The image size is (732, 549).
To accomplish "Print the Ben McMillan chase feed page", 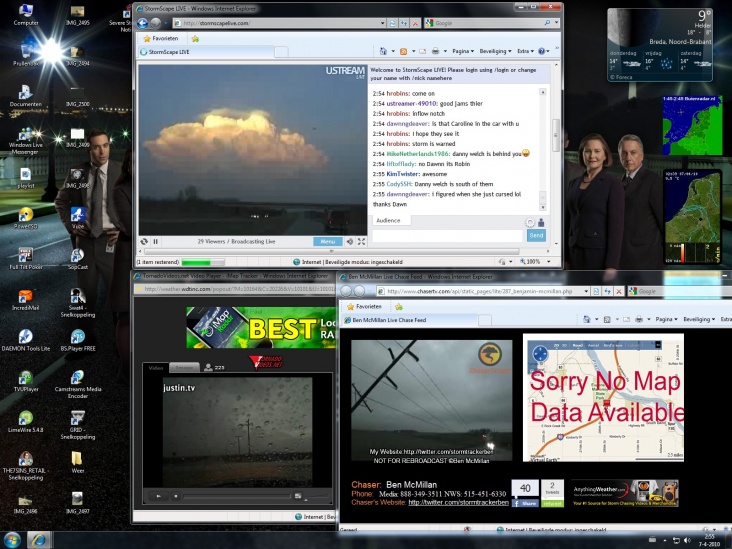I will click(639, 319).
